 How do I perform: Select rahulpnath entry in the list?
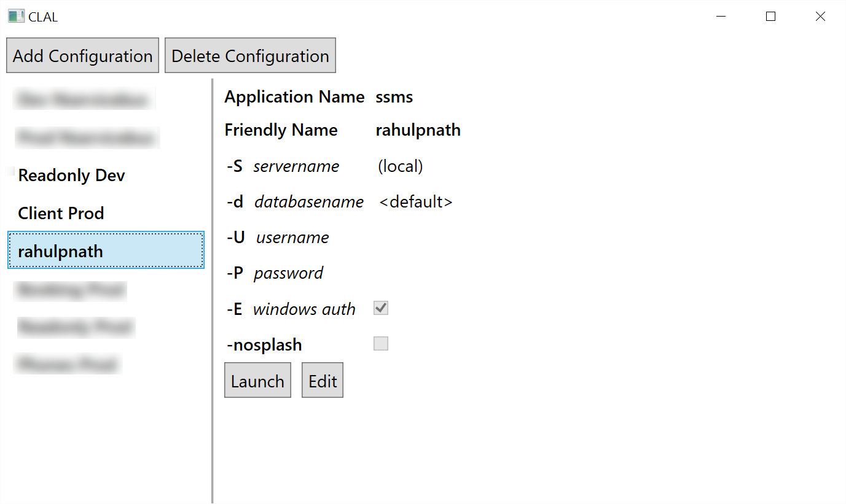point(106,250)
